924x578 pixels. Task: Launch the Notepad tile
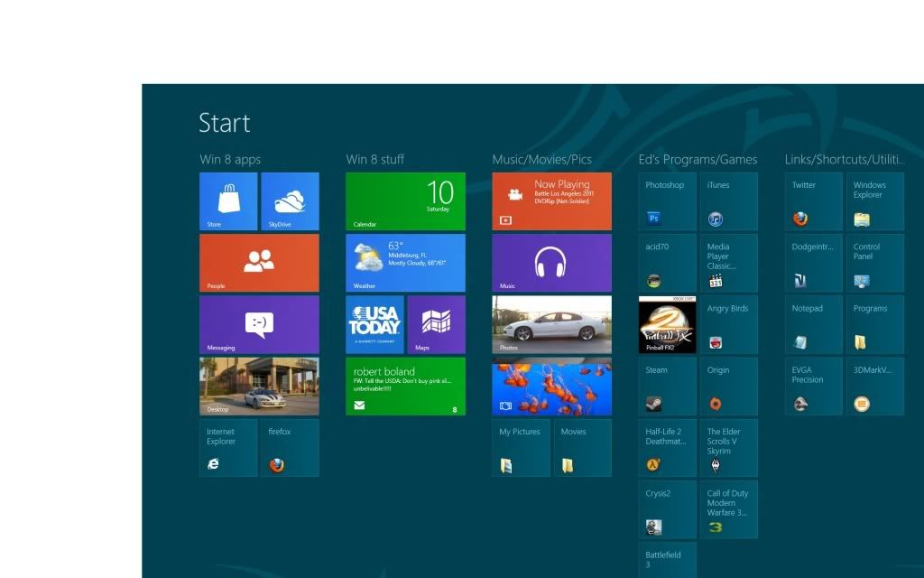coord(814,324)
